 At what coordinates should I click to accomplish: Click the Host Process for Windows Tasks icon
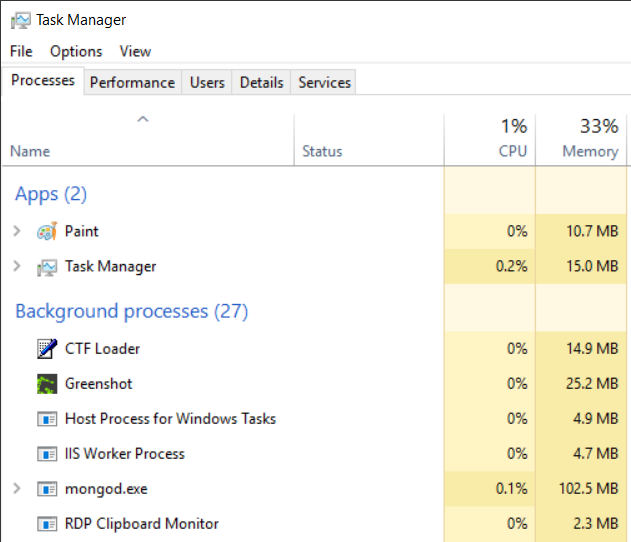coord(47,419)
